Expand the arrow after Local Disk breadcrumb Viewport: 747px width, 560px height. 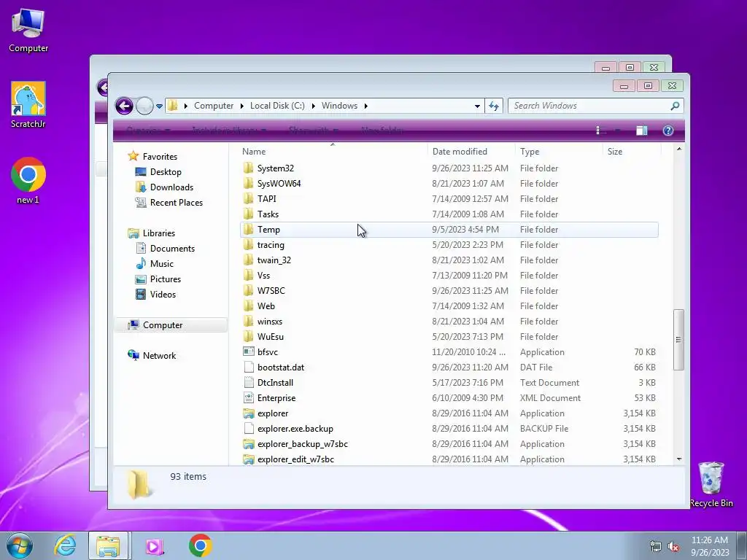pos(314,106)
